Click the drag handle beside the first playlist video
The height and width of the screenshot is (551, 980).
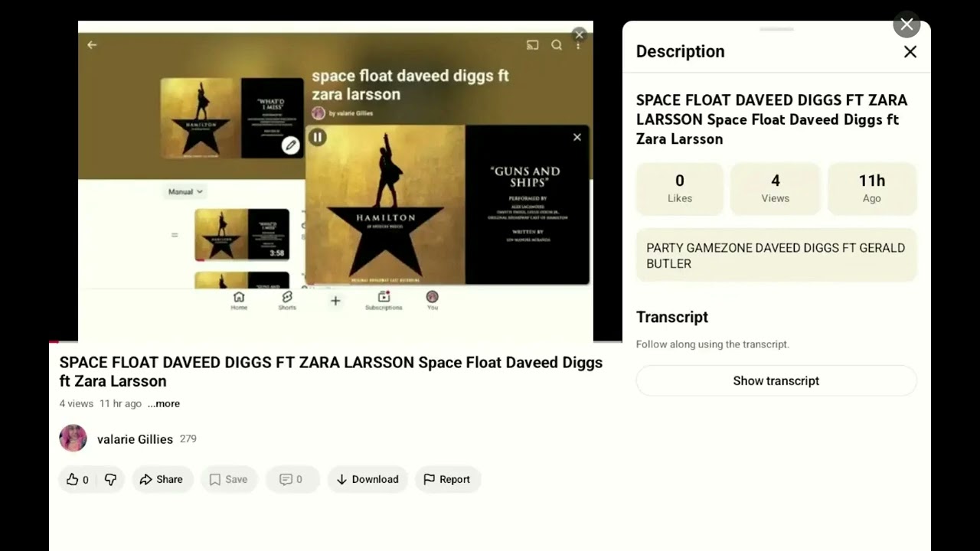175,235
